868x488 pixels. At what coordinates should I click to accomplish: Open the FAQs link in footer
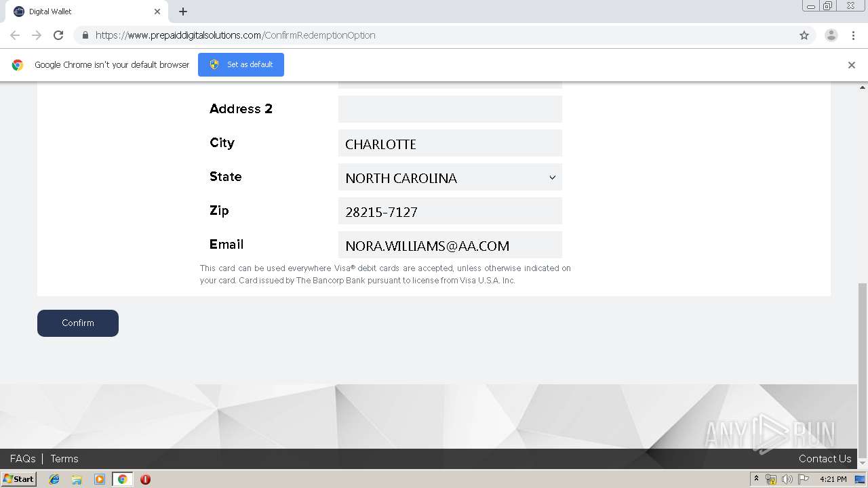point(22,459)
